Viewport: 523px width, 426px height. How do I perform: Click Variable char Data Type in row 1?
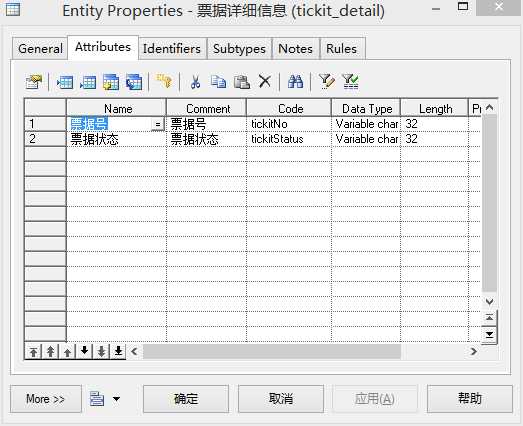[x=366, y=124]
